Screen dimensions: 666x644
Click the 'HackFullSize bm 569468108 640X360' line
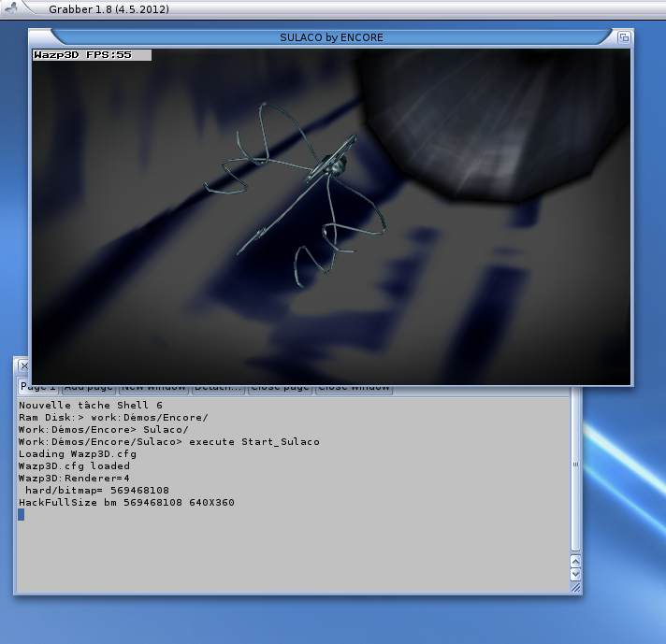[x=126, y=503]
